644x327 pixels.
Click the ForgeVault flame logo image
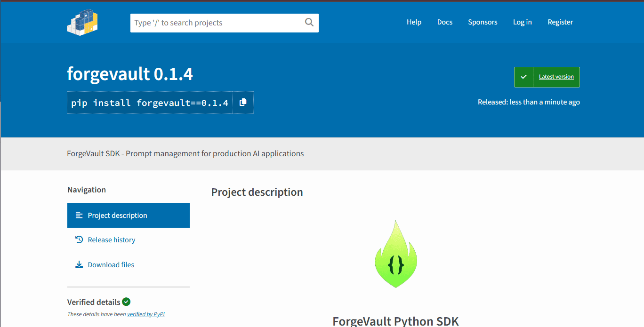point(396,254)
